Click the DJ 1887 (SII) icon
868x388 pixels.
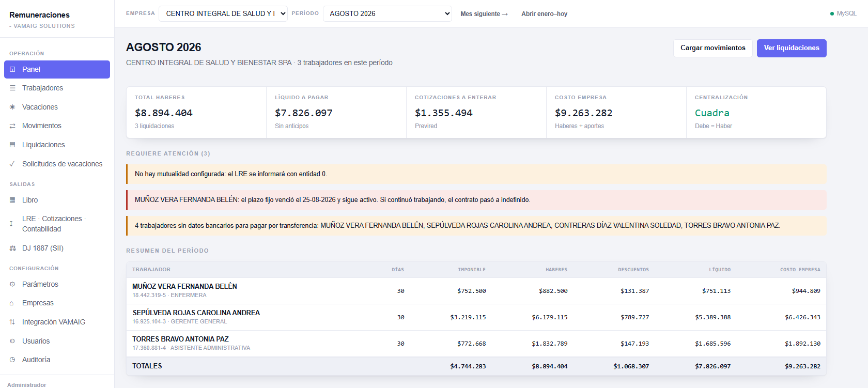click(x=12, y=248)
